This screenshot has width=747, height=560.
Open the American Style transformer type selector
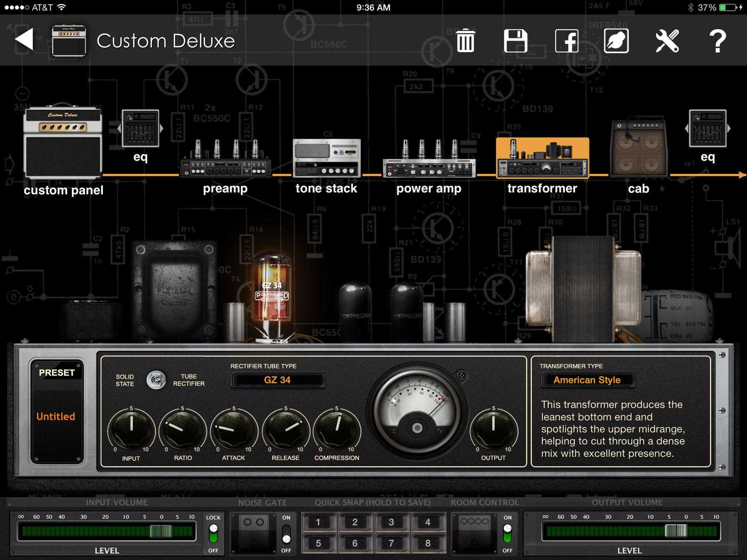click(x=587, y=380)
